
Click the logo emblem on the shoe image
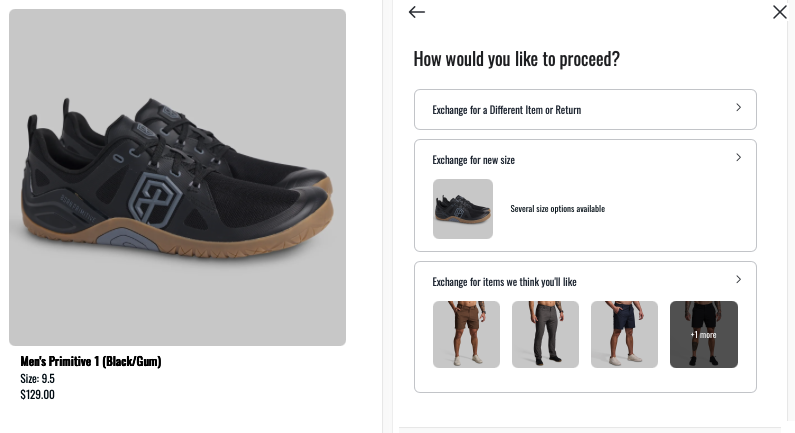pos(154,199)
